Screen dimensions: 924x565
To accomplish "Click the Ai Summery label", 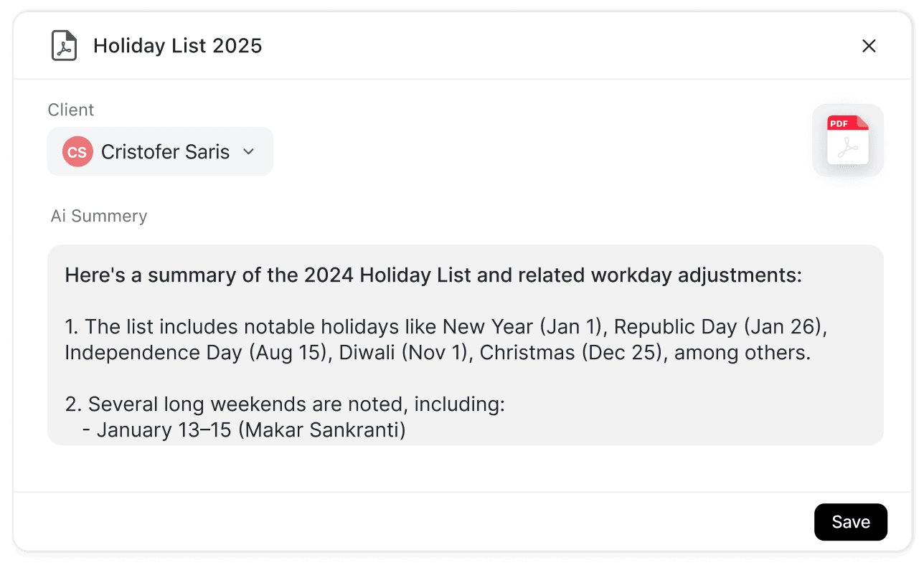I will coord(99,216).
